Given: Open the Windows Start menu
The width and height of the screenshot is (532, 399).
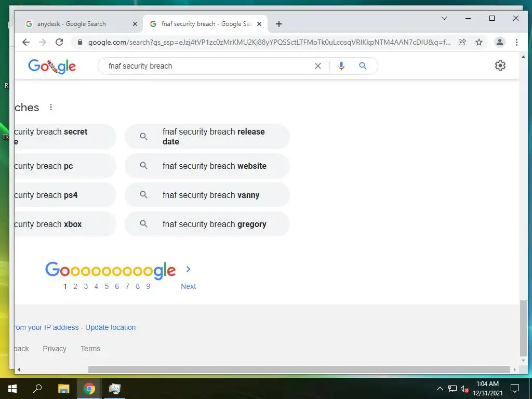Looking at the screenshot, I should (x=12, y=389).
